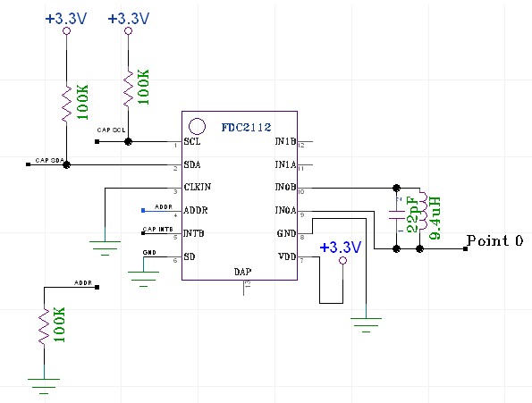This screenshot has height=403, width=532.
Task: Click the SDA pin name on the chip
Action: (192, 165)
